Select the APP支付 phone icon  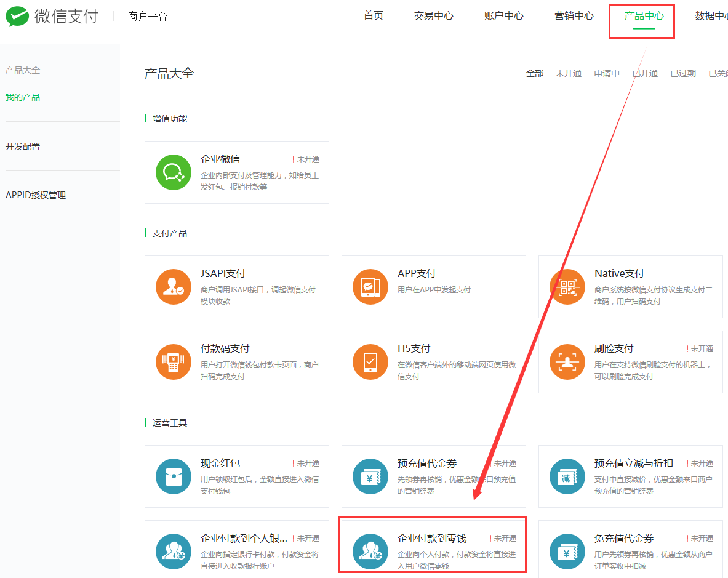tap(370, 287)
